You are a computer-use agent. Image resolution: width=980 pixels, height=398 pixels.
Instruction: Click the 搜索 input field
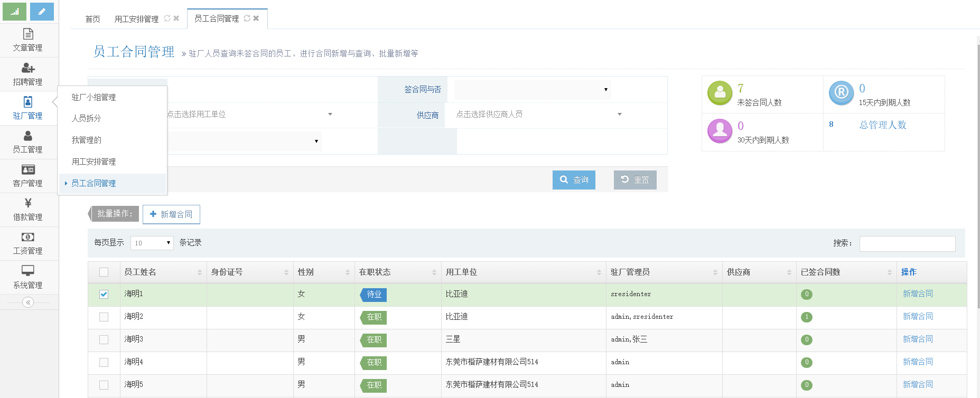[x=907, y=243]
